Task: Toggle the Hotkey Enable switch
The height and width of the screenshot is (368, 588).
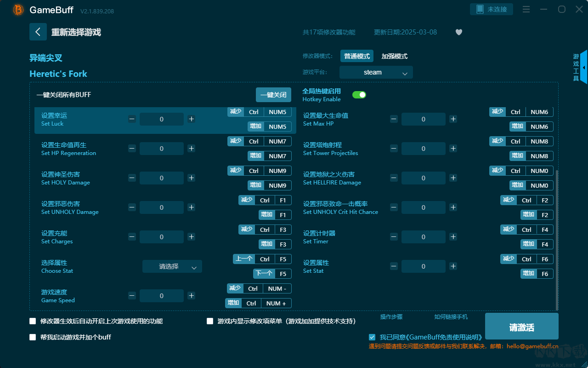Action: click(x=359, y=95)
